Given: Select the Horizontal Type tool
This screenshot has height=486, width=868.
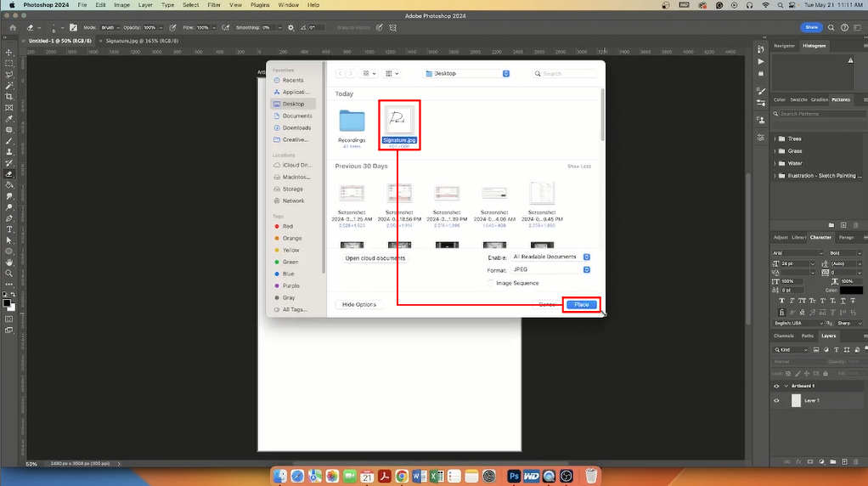Looking at the screenshot, I should pyautogui.click(x=8, y=229).
